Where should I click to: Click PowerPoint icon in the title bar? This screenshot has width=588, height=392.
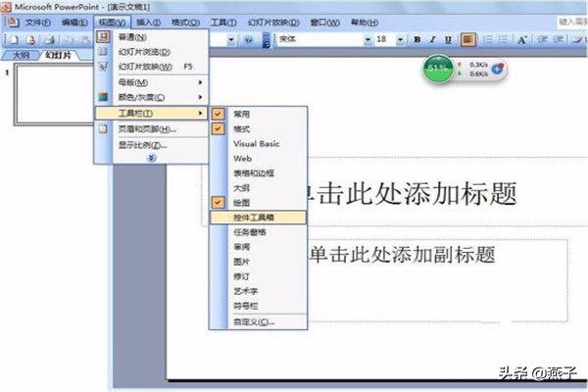coord(6,7)
